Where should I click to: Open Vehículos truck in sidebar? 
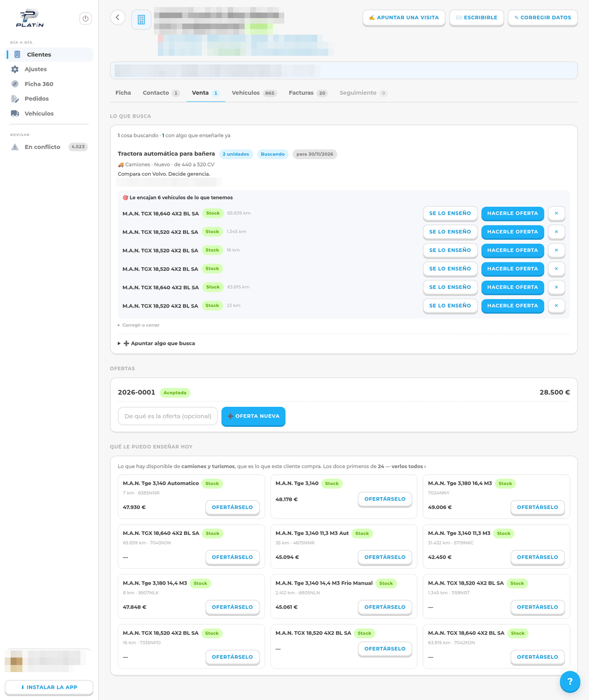(x=50, y=113)
